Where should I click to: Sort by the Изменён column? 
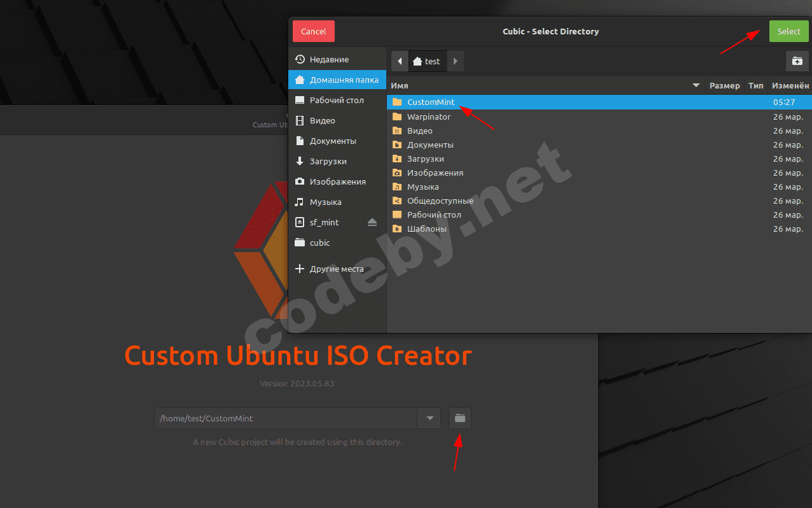click(x=790, y=85)
